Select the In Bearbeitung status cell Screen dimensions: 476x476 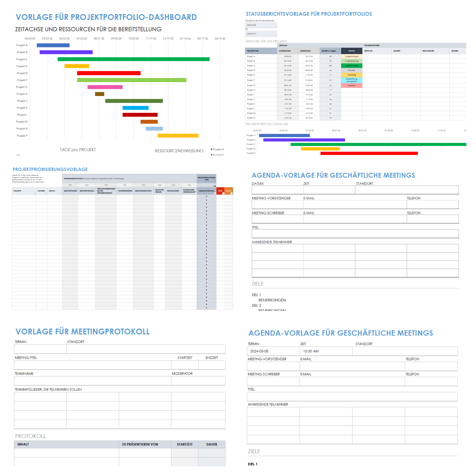tap(352, 61)
